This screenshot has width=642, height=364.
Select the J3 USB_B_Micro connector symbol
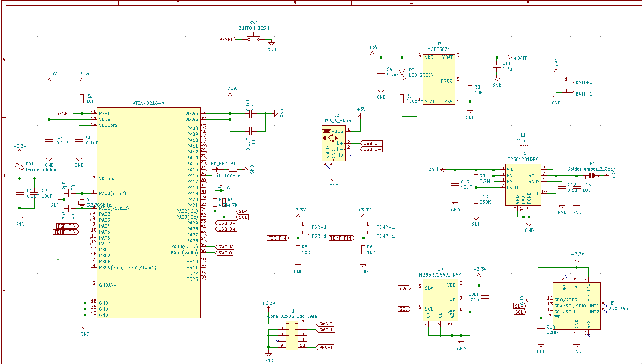click(334, 143)
